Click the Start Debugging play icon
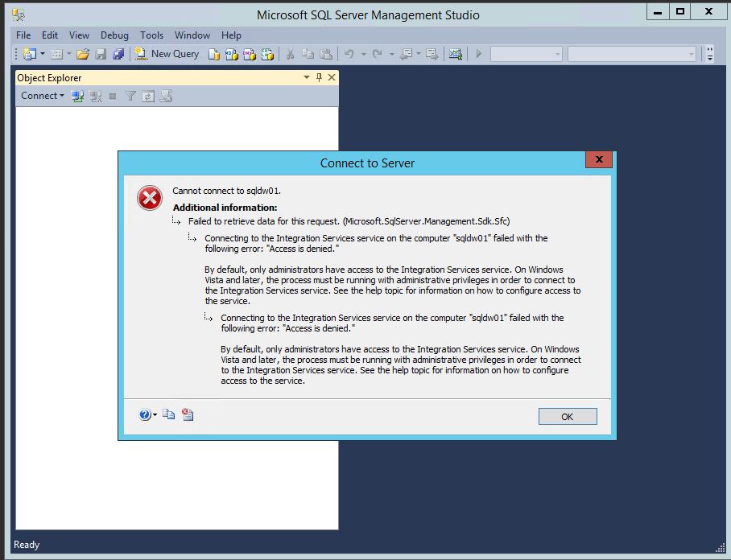 [479, 54]
